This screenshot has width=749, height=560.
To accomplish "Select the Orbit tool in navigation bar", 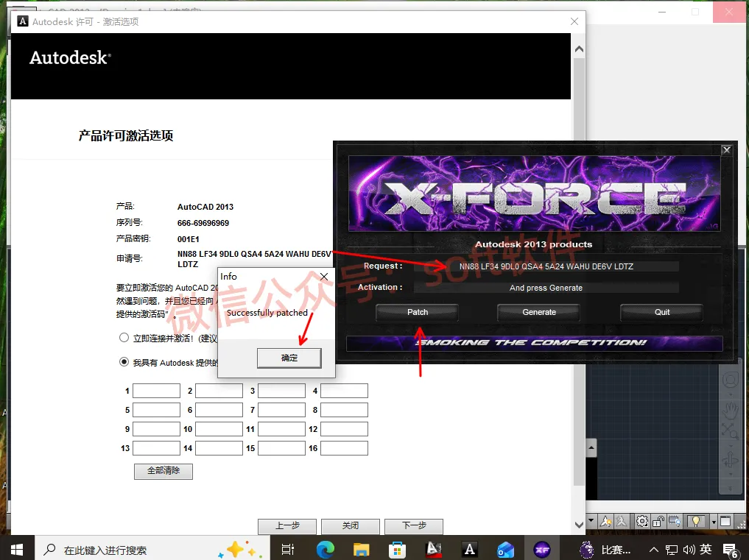I will pos(731,460).
